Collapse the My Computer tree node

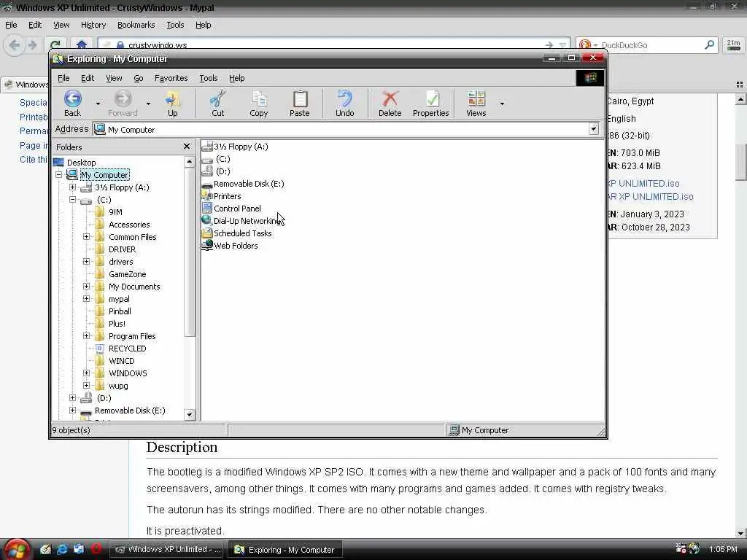click(58, 175)
